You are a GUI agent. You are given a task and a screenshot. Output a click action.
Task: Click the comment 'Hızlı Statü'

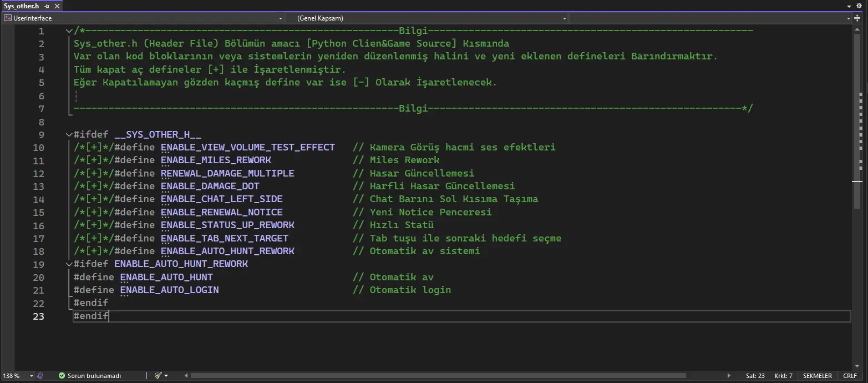[402, 225]
